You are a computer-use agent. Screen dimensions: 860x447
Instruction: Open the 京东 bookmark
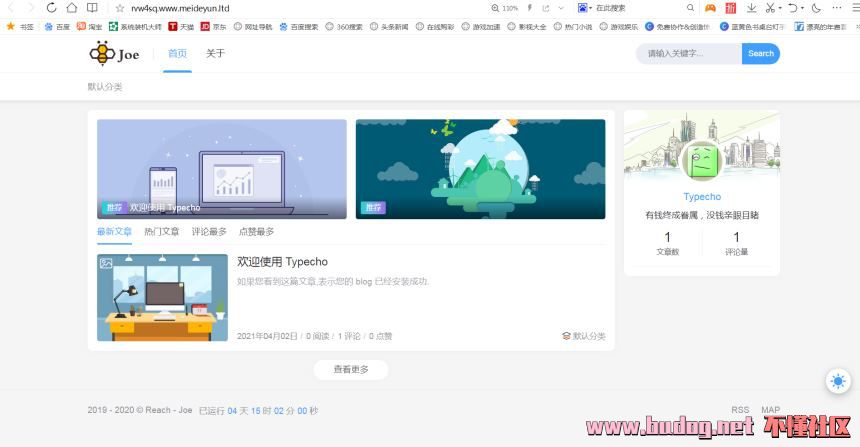coord(213,27)
